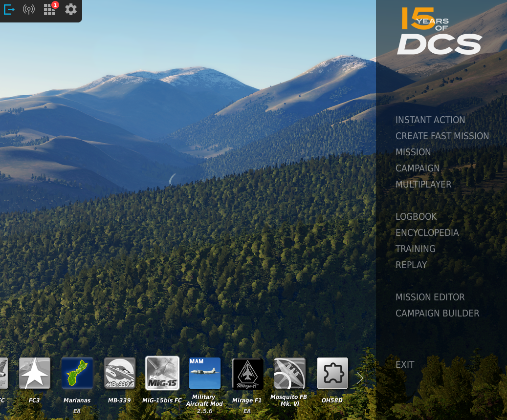507x420 pixels.
Task: Launch the Campaign Builder
Action: point(438,314)
